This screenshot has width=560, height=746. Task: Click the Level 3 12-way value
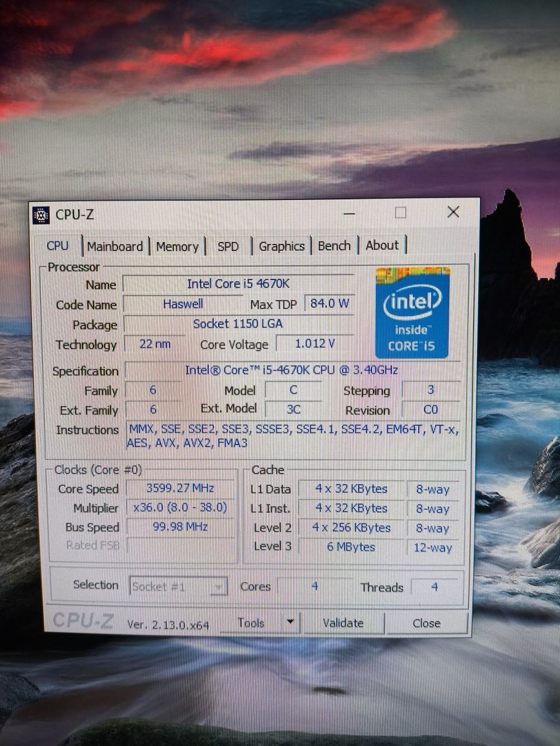432,548
